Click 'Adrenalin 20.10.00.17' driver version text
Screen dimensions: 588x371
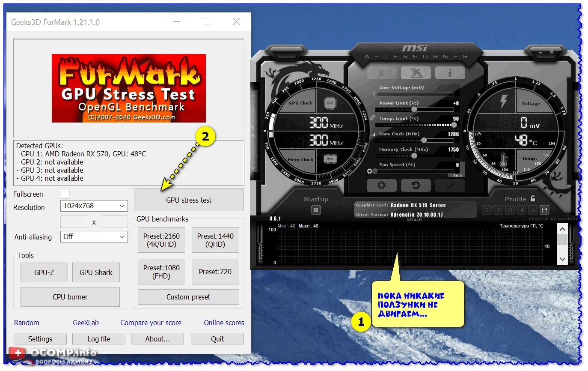click(417, 215)
